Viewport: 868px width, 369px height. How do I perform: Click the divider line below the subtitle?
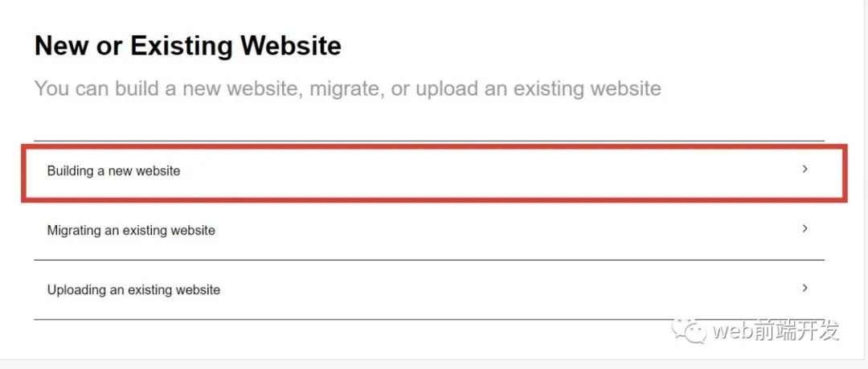pos(428,141)
